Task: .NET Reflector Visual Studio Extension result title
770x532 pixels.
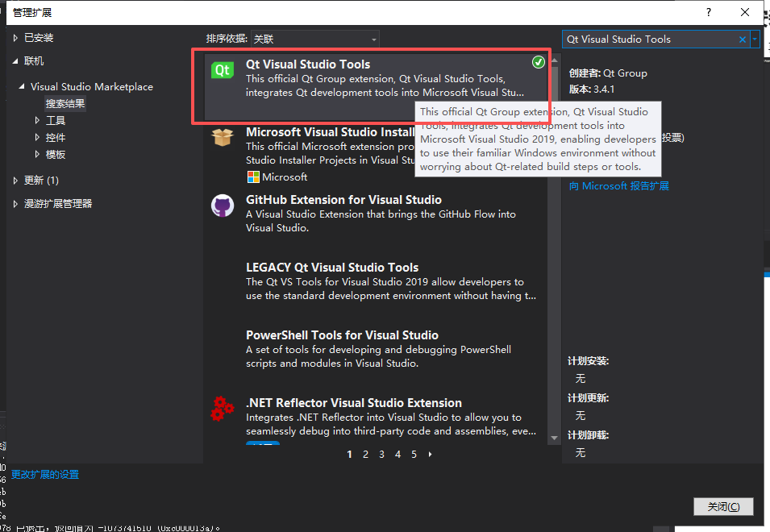Action: [354, 403]
